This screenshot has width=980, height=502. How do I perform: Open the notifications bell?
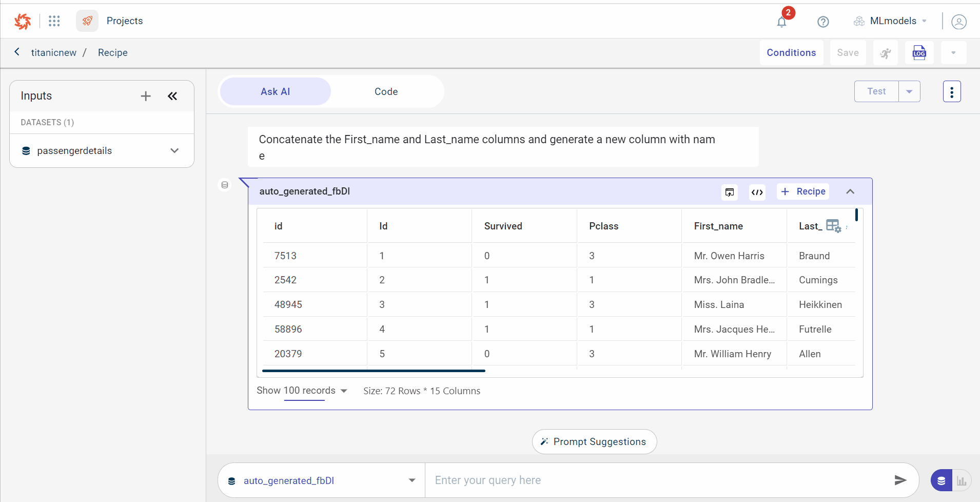click(781, 22)
